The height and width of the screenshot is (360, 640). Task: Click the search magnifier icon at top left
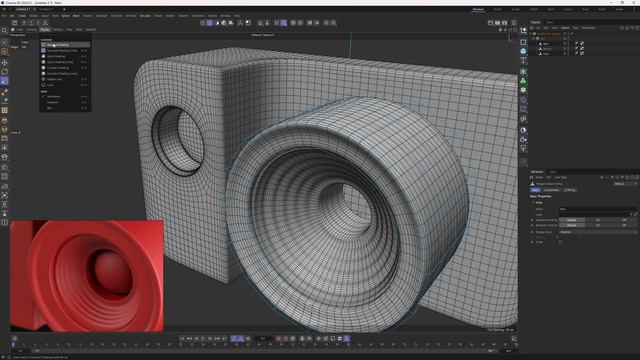coord(4,31)
